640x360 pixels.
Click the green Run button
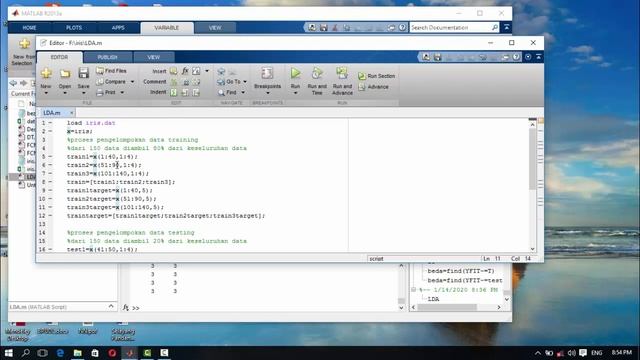(296, 73)
